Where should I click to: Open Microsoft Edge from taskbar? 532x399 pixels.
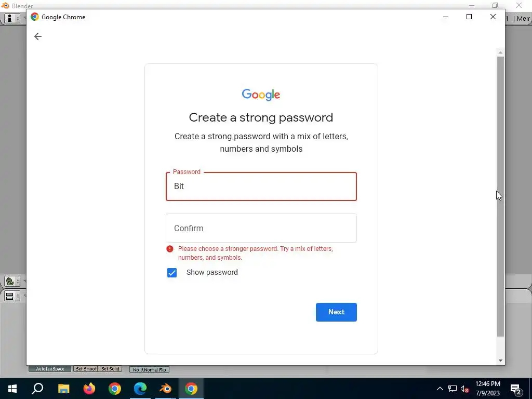[140, 389]
